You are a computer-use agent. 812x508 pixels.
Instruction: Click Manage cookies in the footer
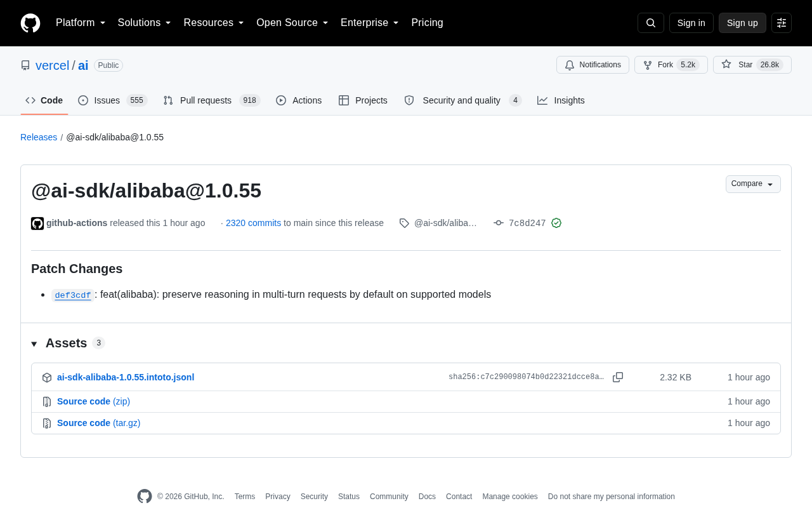click(510, 497)
